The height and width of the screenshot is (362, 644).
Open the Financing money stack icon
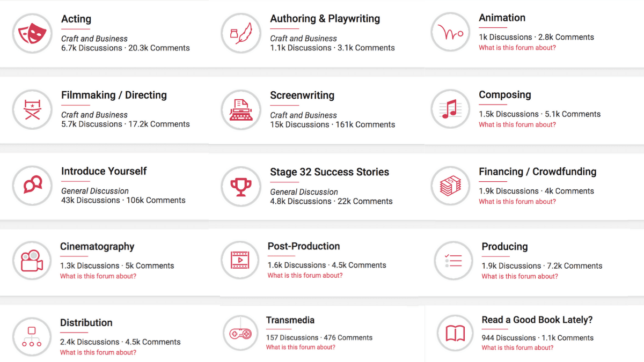pos(450,186)
